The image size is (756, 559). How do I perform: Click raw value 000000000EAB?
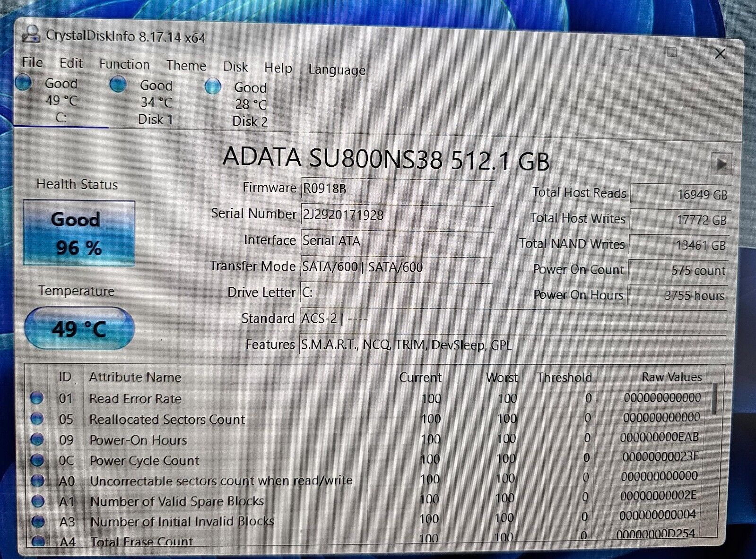tap(660, 437)
